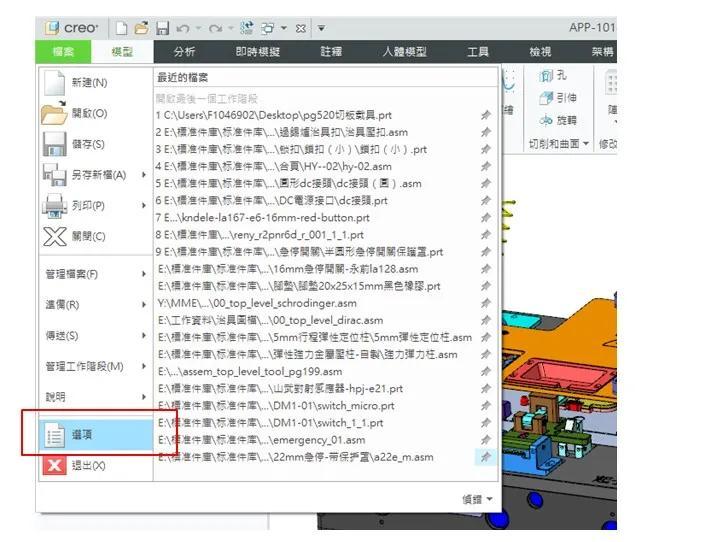Image resolution: width=723 pixels, height=542 pixels.
Task: Open the quick access toolbar customize arrow
Action: click(321, 29)
